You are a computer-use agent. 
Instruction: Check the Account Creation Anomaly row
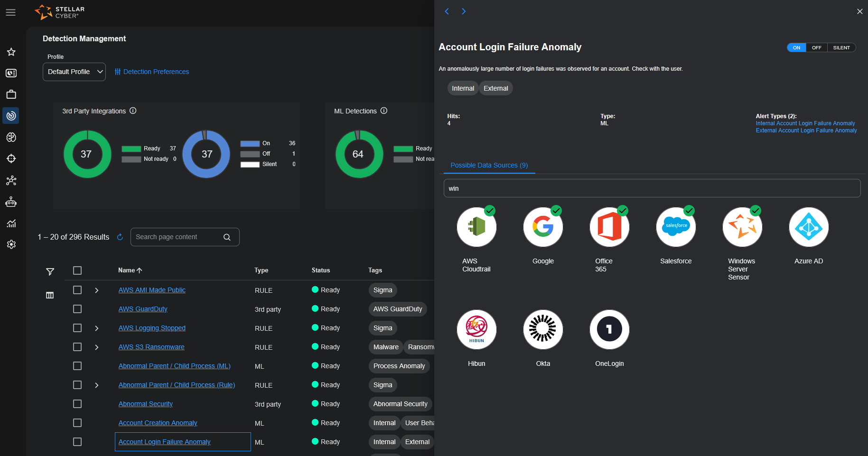tap(77, 423)
